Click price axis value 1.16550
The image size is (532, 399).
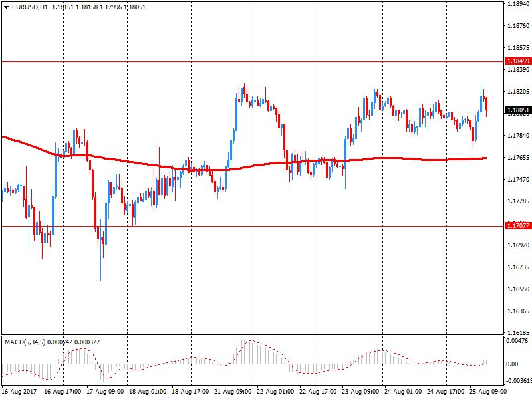click(518, 289)
